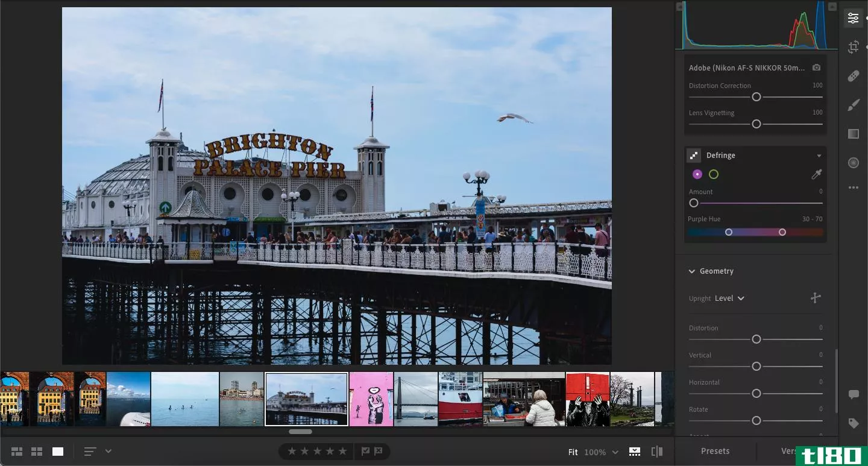Rate the photo two stars

[x=304, y=451]
